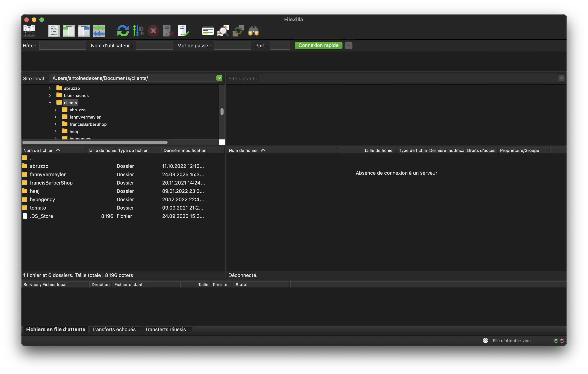Switch to Transferts échoués tab
The image size is (588, 374).
click(113, 329)
